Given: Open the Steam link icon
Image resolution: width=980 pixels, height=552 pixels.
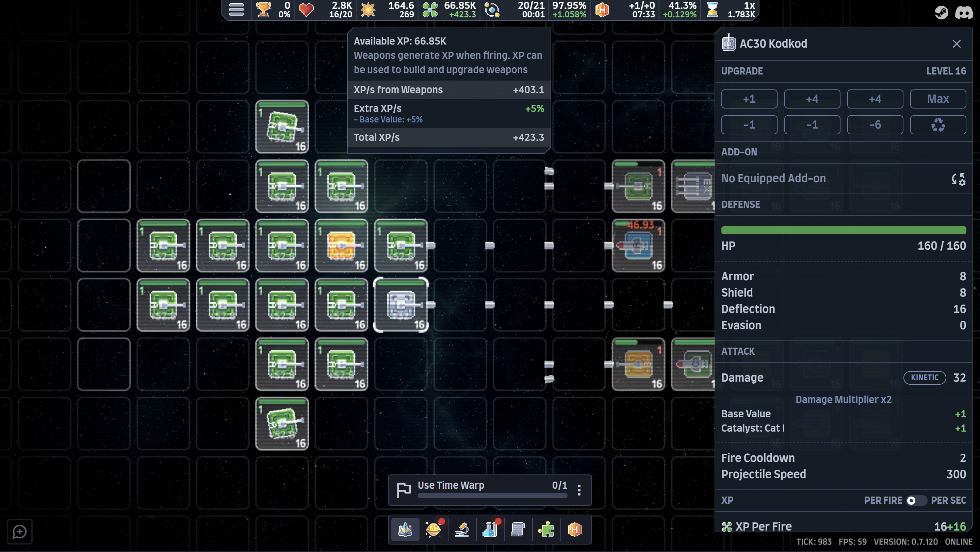Looking at the screenshot, I should click(x=941, y=13).
